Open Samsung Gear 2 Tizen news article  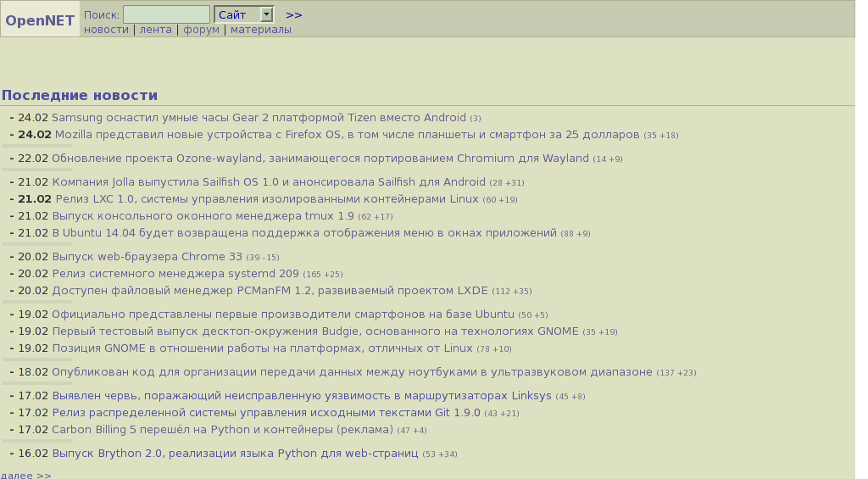[259, 117]
